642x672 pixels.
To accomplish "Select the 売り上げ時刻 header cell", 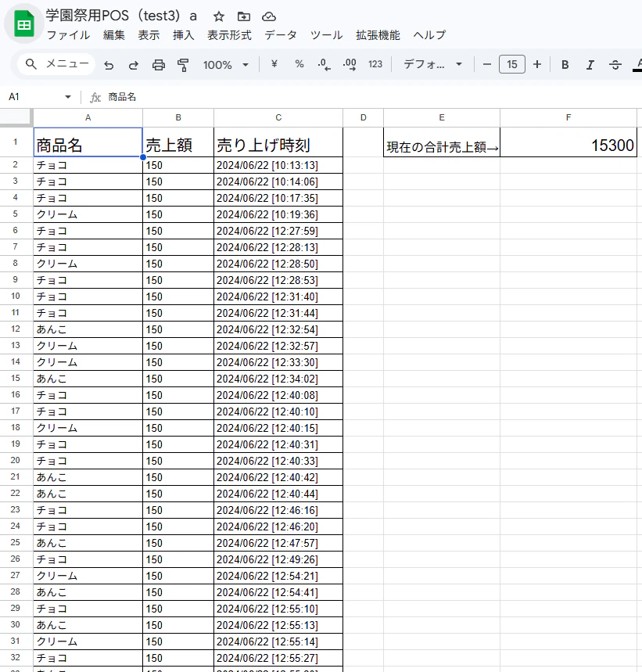I will pyautogui.click(x=278, y=142).
